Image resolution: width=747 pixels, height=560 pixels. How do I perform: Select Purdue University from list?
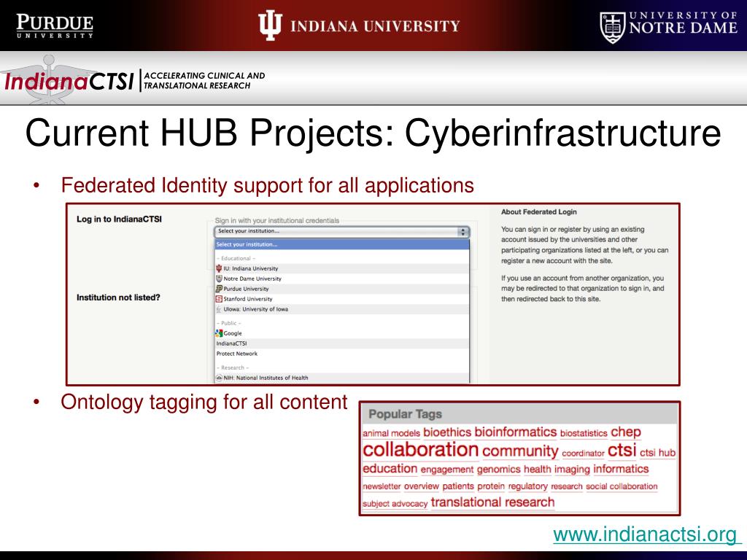tap(341, 289)
